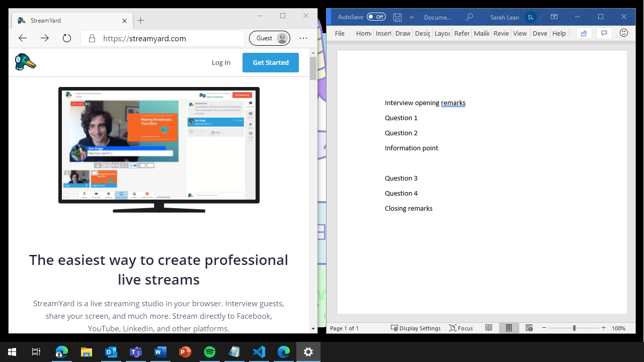The width and height of the screenshot is (644, 362).
Task: Click the Word search magnifier icon
Action: (469, 17)
